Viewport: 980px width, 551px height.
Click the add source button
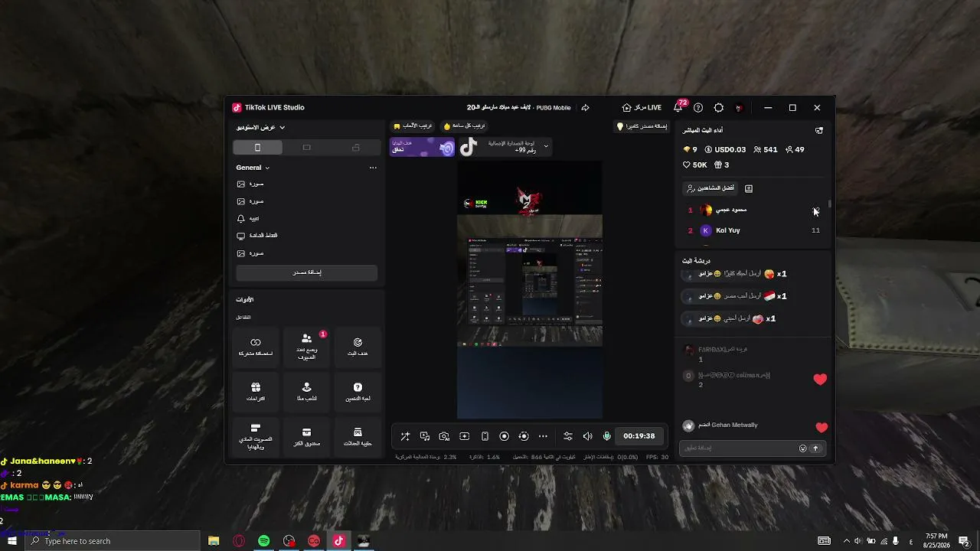point(306,272)
